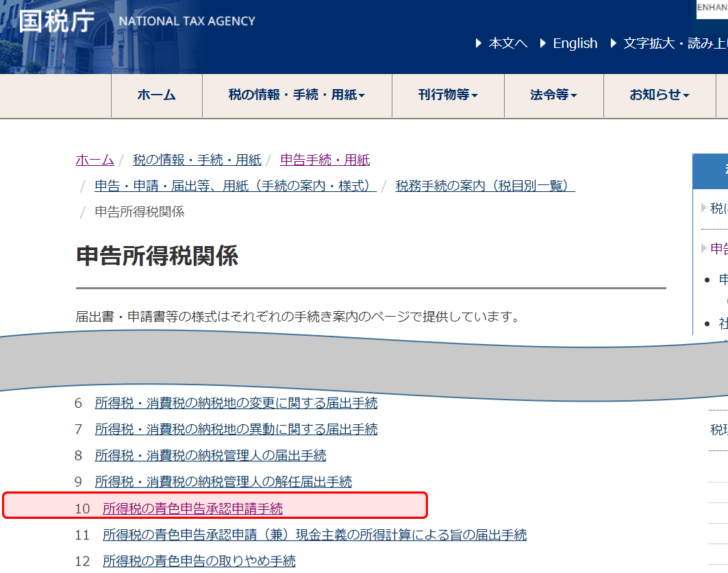
Task: Go to ホーム in breadcrumb trail
Action: pos(95,160)
